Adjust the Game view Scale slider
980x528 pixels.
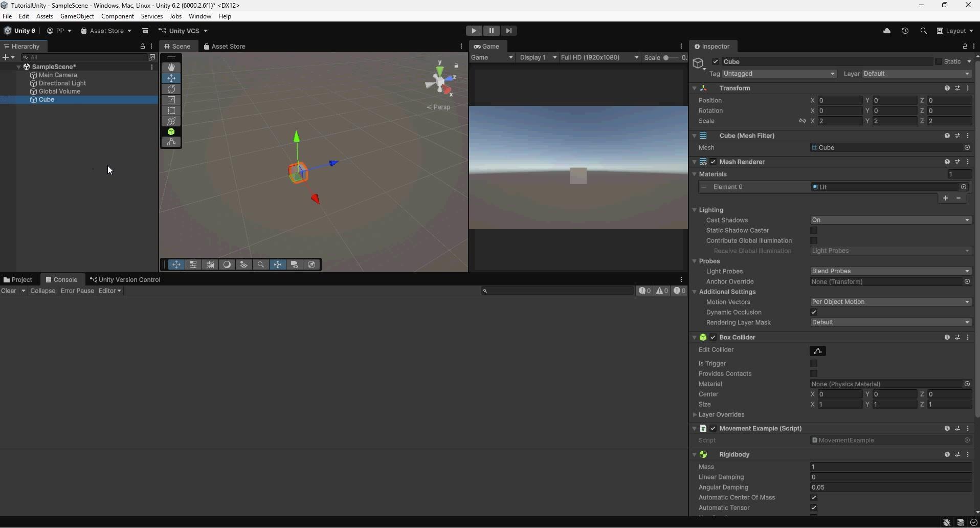[671, 58]
